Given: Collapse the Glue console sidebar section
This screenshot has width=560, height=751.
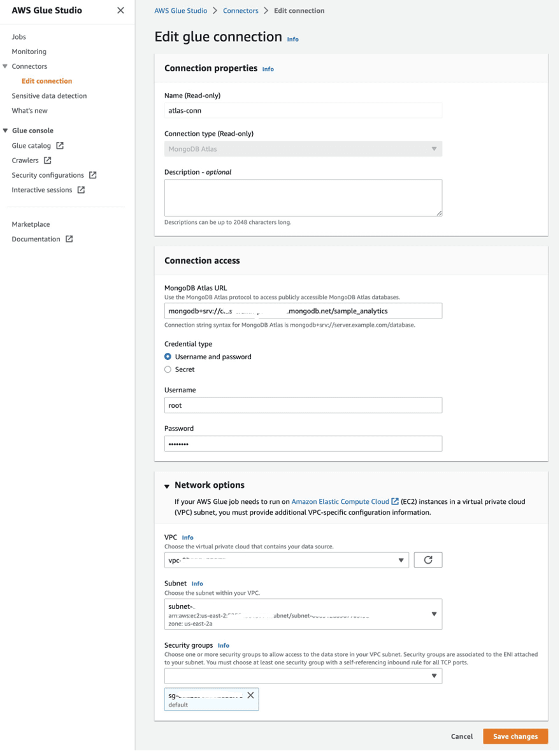Looking at the screenshot, I should click(x=6, y=131).
